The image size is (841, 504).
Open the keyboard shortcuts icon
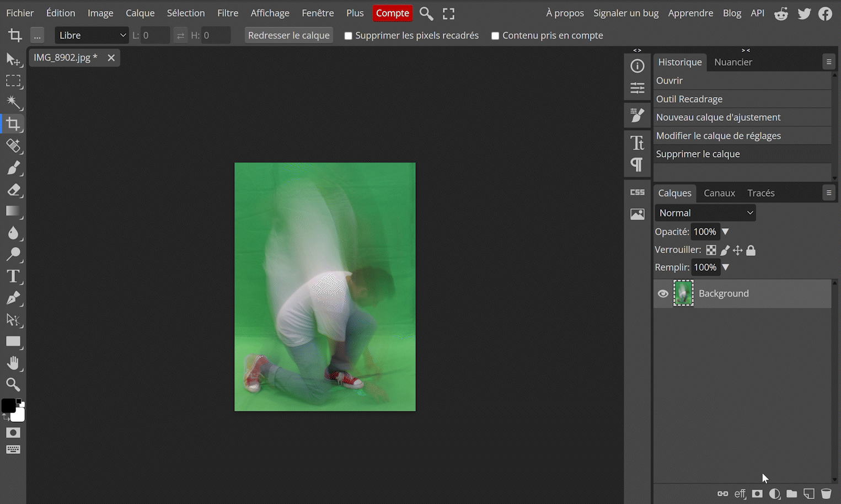[13, 449]
